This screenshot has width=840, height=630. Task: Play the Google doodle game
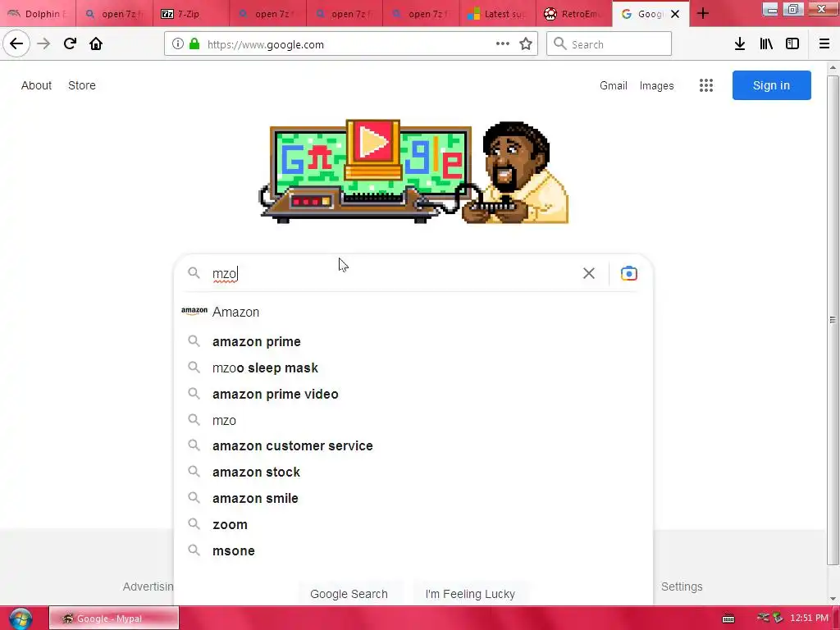373,142
